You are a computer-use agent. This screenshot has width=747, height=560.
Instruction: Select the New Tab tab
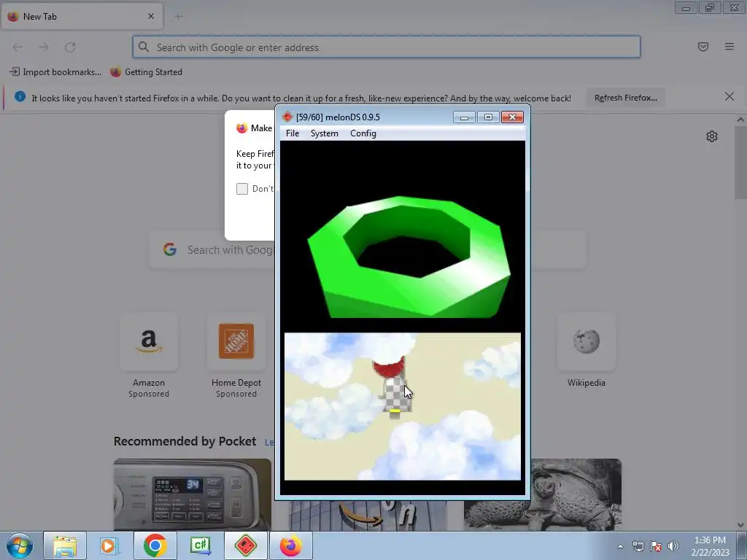(82, 17)
